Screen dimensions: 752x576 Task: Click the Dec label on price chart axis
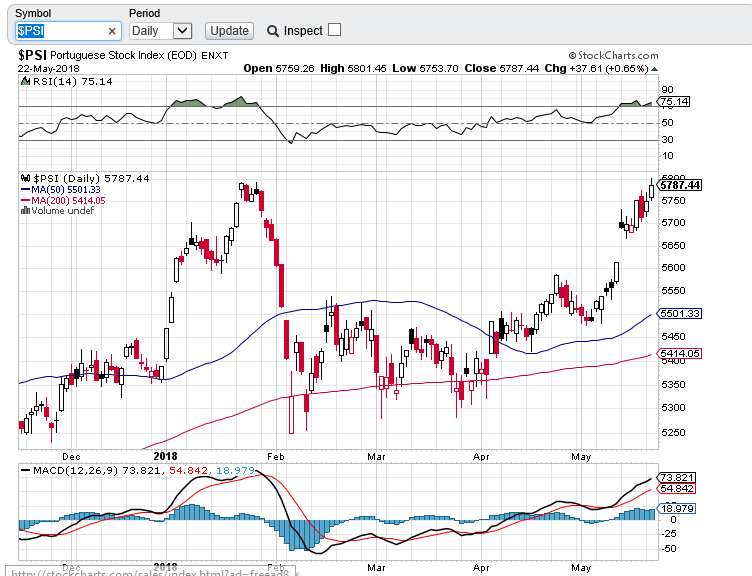point(71,457)
